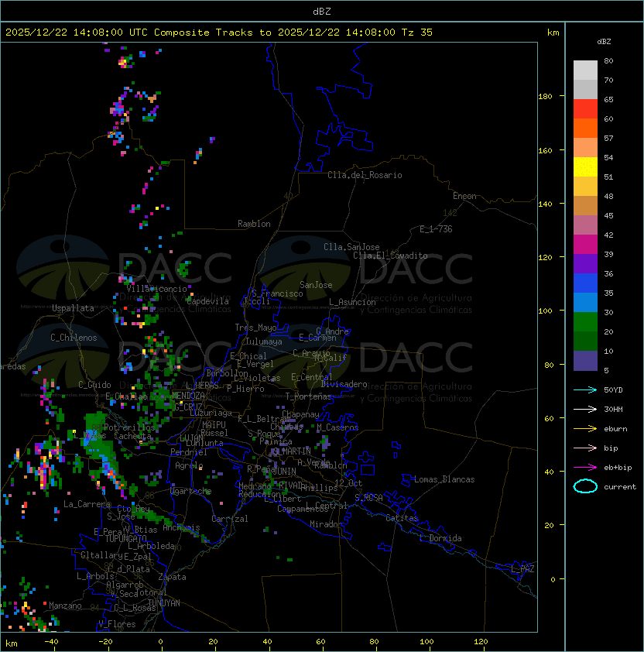This screenshot has height=652, width=644.
Task: Click the 'Cacheuta' map label
Action: [x=133, y=436]
